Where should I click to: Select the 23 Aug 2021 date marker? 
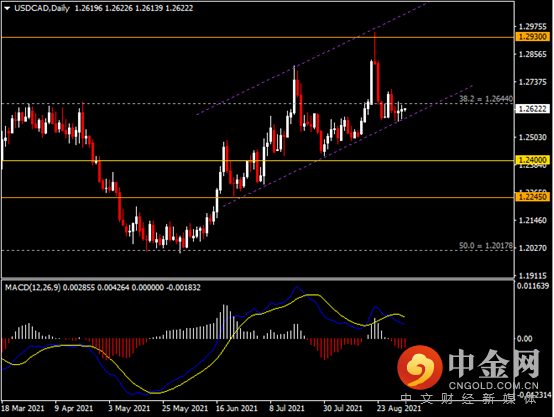pyautogui.click(x=399, y=409)
